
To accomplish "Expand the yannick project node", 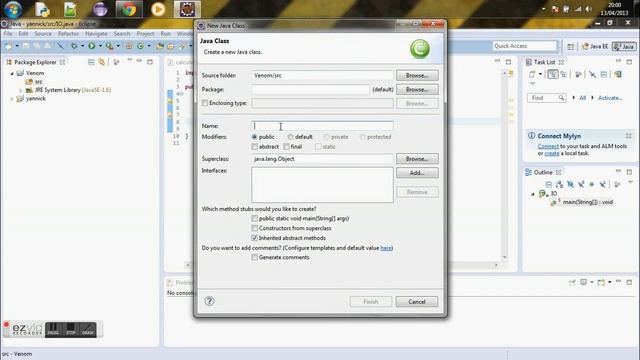I will click(x=12, y=99).
